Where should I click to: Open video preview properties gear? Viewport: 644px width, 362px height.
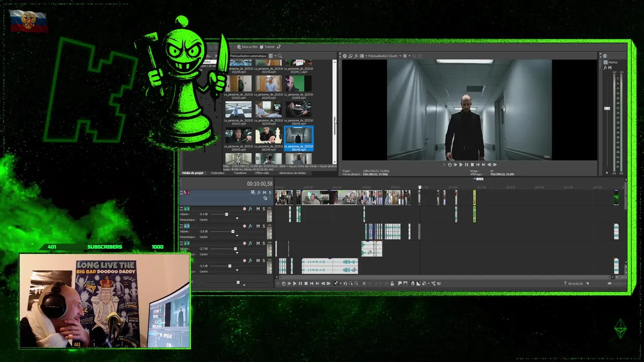click(x=345, y=56)
